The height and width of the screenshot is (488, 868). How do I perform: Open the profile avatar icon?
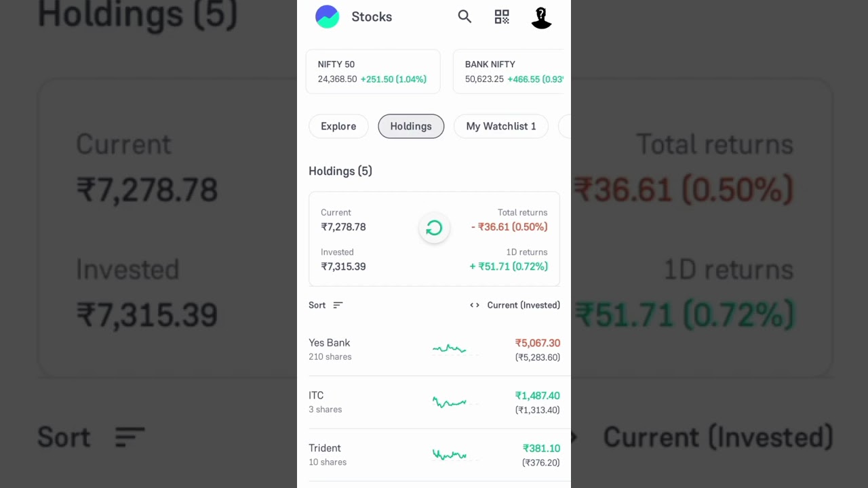541,18
